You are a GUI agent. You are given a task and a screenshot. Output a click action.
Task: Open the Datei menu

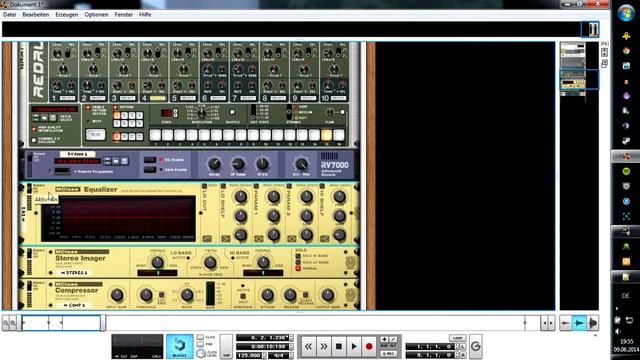click(9, 14)
